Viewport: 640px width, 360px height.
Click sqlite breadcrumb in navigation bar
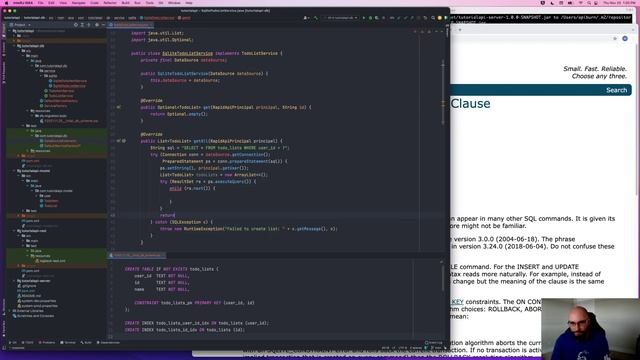tap(132, 18)
